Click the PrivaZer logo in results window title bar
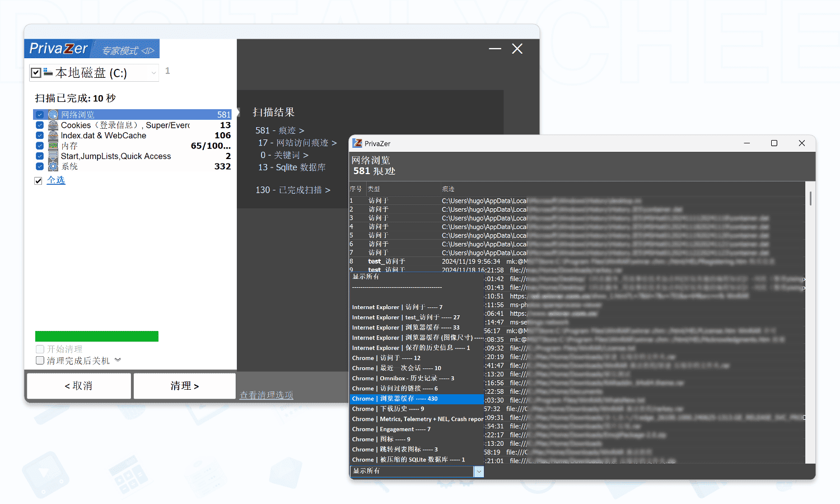Viewport: 840px width, 504px height. click(x=357, y=143)
